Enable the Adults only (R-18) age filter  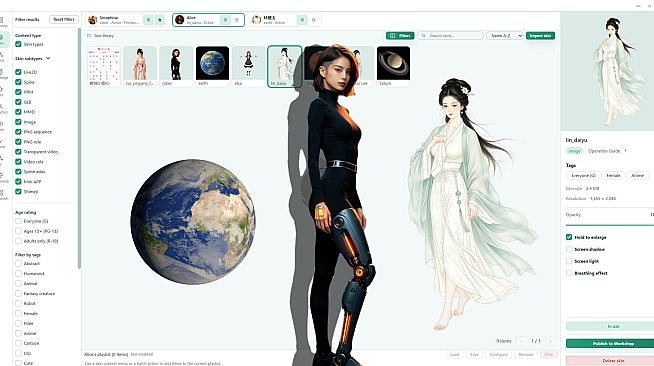pyautogui.click(x=18, y=241)
